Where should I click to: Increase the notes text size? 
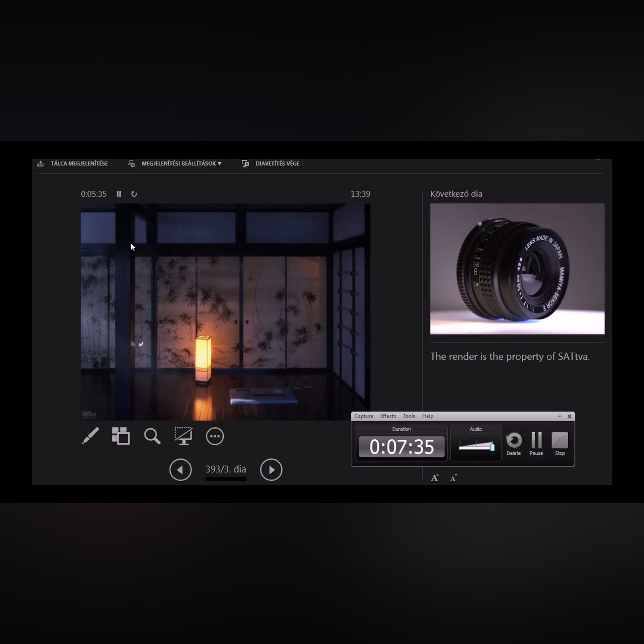coord(435,478)
